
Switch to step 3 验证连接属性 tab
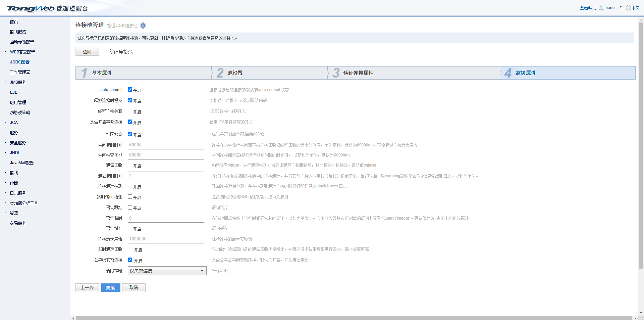(x=414, y=73)
